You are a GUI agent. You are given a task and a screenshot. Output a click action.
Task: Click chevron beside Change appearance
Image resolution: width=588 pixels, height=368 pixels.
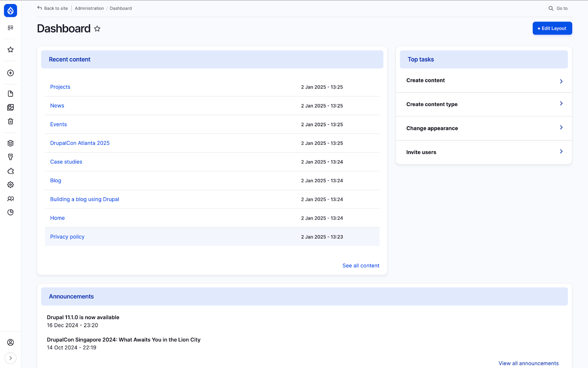(x=561, y=127)
